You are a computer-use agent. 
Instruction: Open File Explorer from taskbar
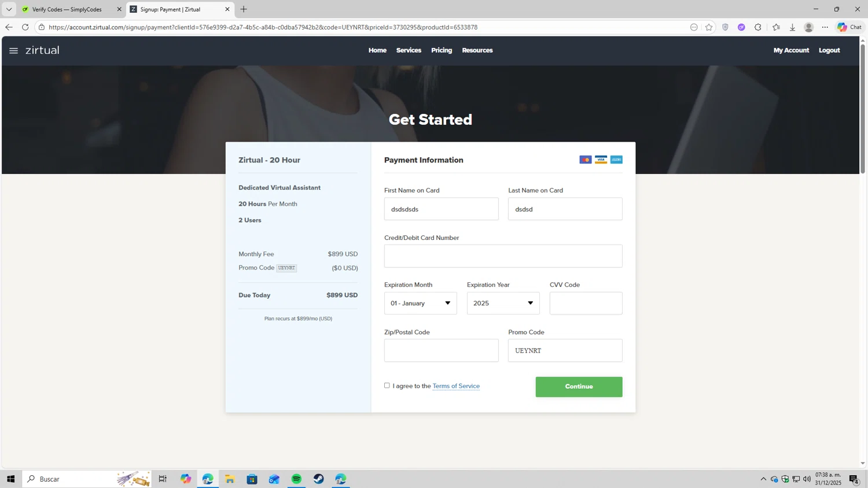(230, 479)
